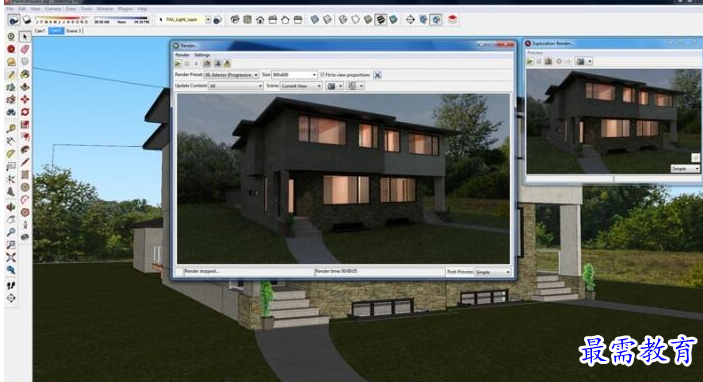Open Render menu in Render window

click(x=182, y=55)
